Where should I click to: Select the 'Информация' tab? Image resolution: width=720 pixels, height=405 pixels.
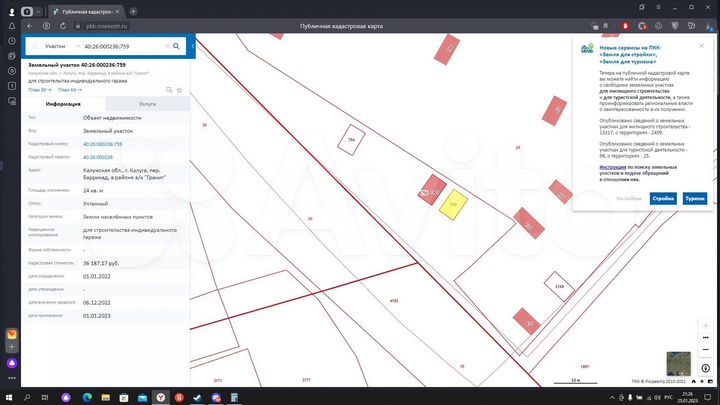(x=63, y=104)
